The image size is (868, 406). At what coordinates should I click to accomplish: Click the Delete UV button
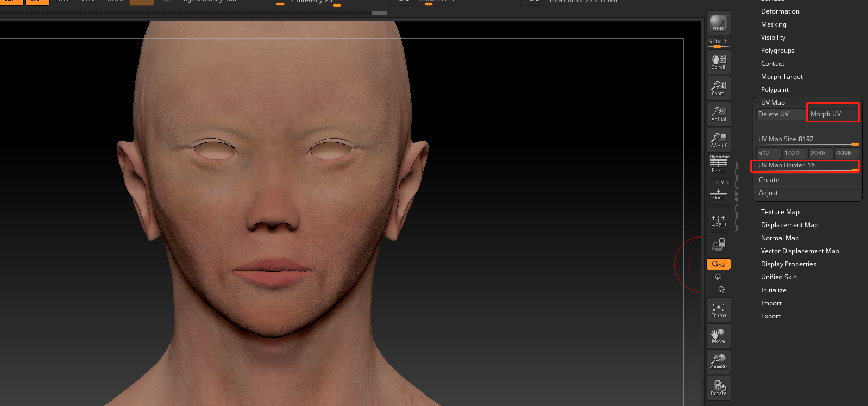(781, 114)
